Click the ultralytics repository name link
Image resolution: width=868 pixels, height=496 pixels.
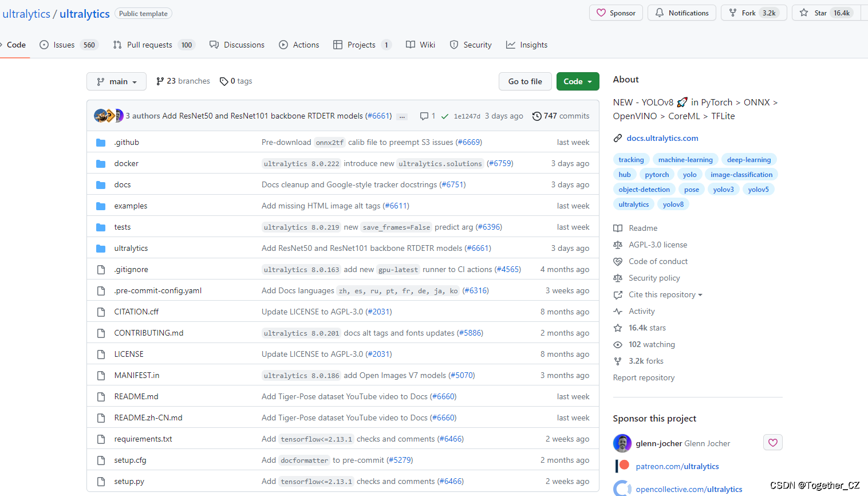[x=85, y=14]
